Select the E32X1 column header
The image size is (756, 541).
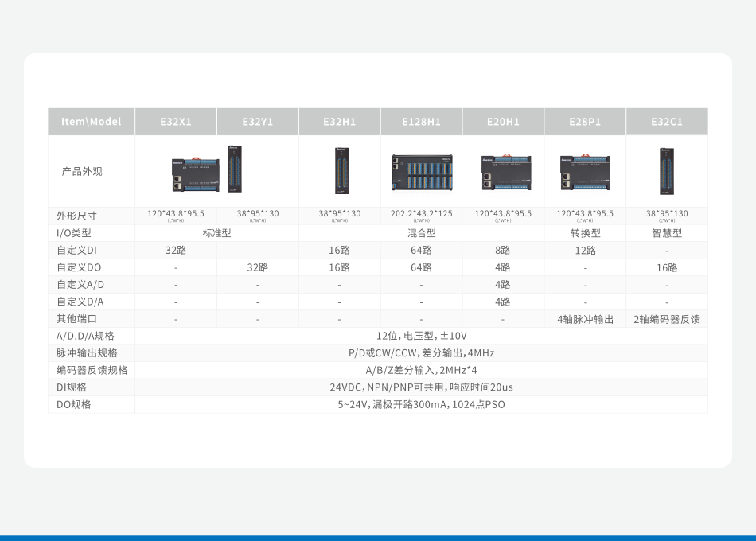click(176, 122)
